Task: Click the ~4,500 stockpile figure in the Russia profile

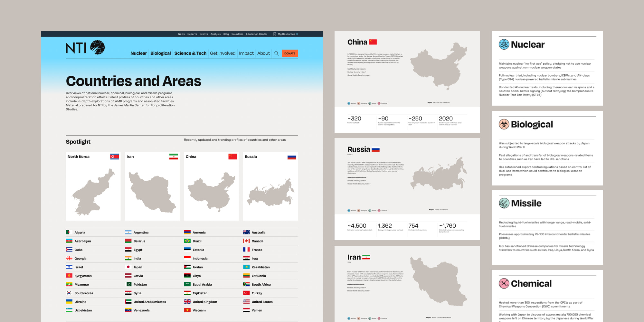Action: point(357,226)
